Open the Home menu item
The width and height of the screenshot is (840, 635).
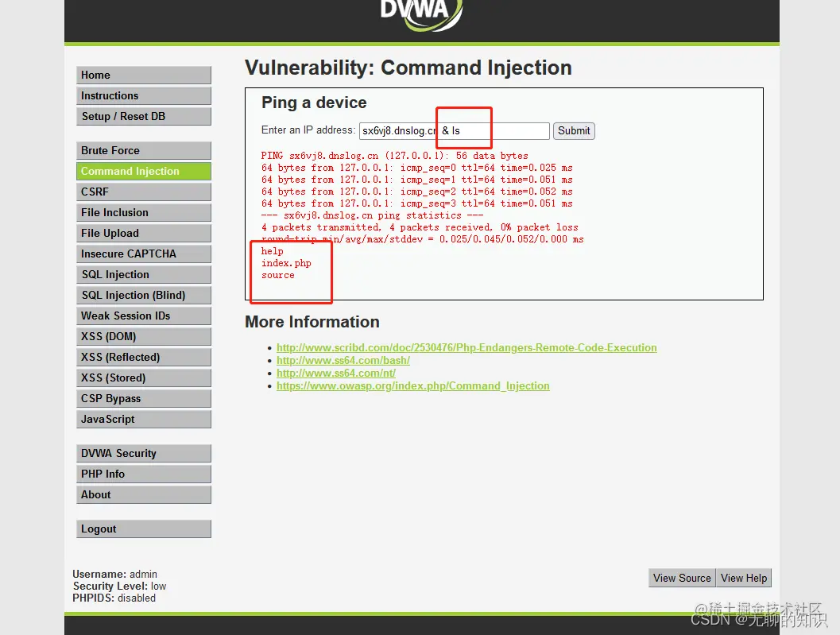(x=144, y=75)
